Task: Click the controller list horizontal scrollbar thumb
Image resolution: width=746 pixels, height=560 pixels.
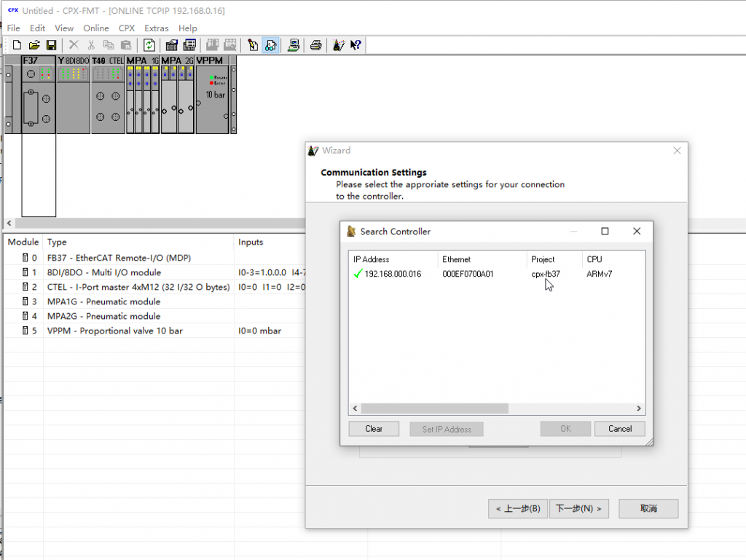Action: [x=434, y=409]
